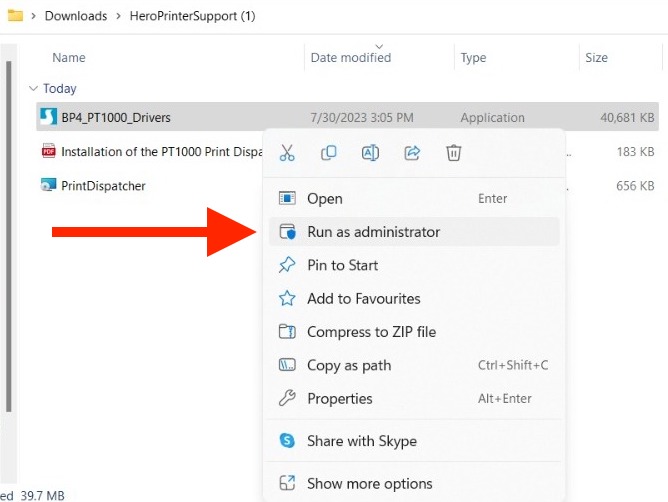Select the PDF installation document icon
Screen dimensions: 668x502
48,152
